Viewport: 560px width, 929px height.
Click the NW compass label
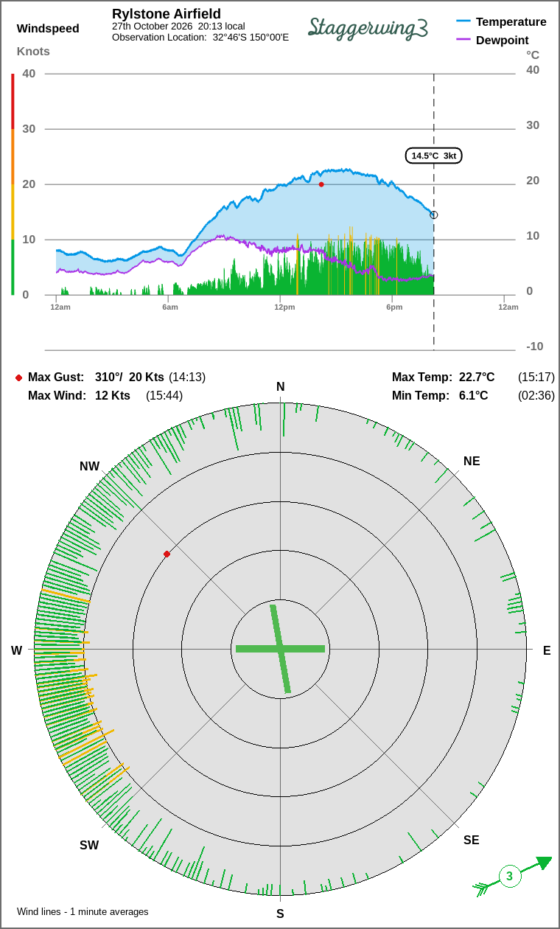89,466
